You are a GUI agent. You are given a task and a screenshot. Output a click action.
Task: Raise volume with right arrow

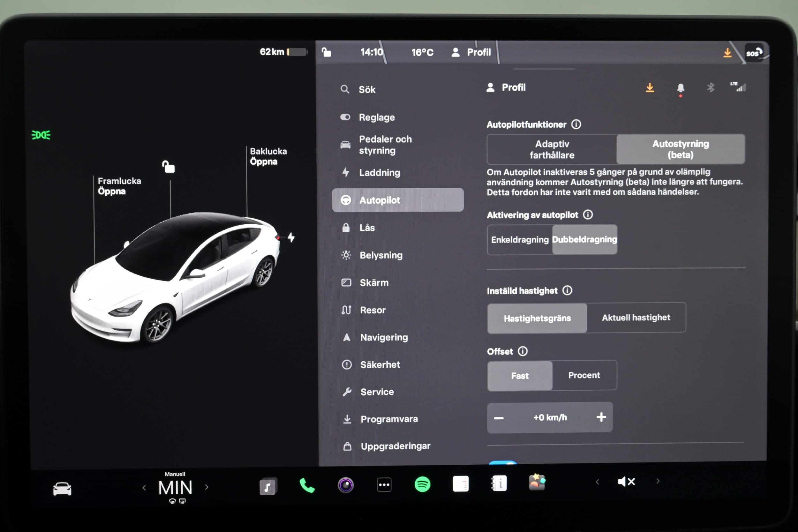tap(658, 481)
